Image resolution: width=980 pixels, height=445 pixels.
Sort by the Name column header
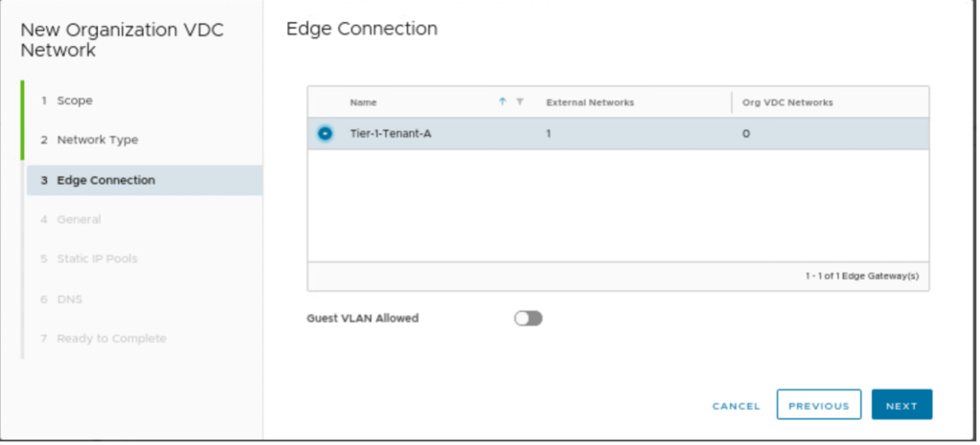pyautogui.click(x=363, y=102)
